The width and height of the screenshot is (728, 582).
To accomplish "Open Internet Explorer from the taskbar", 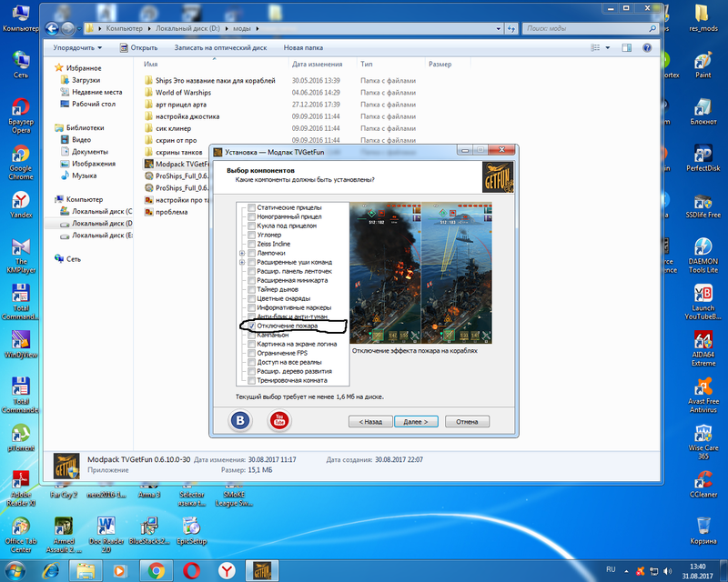I will 51,570.
